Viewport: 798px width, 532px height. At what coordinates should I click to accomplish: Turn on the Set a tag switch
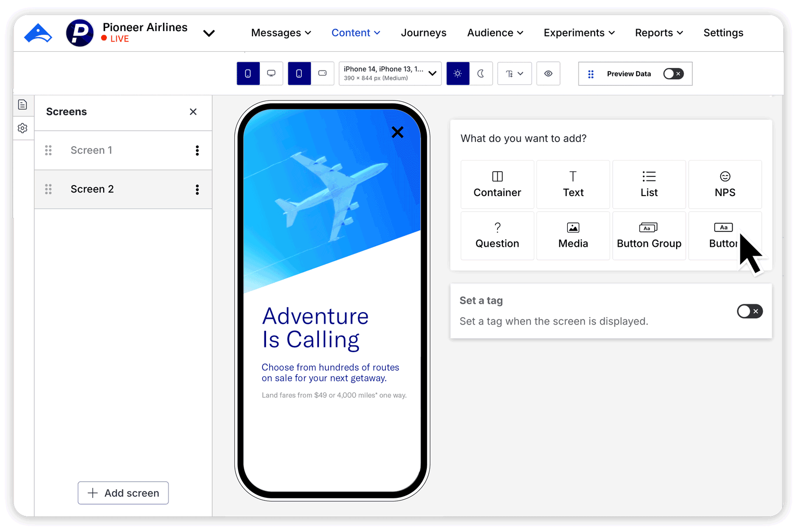pos(749,311)
